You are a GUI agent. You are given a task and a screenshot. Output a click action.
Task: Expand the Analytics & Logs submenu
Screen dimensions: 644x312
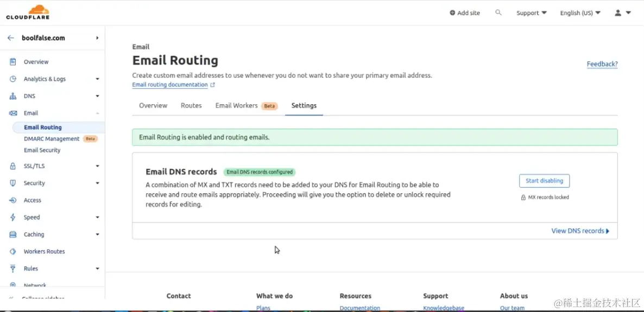97,79
